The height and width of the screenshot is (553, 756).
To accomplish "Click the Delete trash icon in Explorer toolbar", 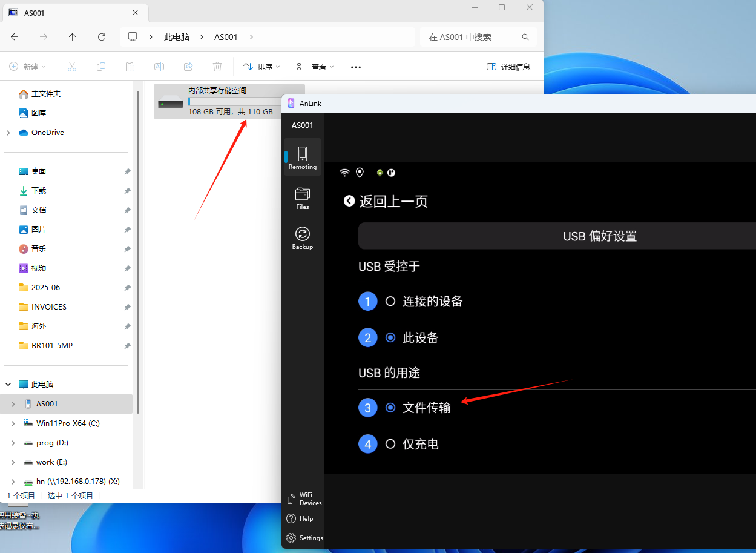I will [217, 67].
